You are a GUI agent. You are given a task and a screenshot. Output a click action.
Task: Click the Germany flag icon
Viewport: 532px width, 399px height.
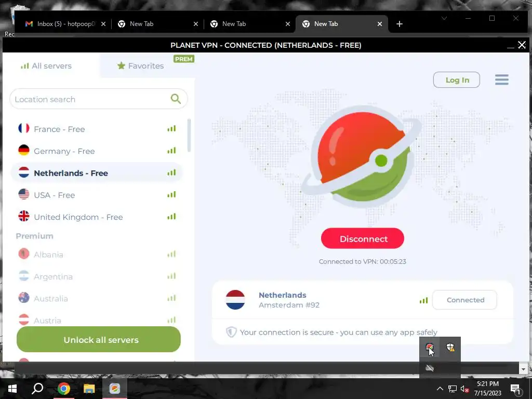point(24,150)
